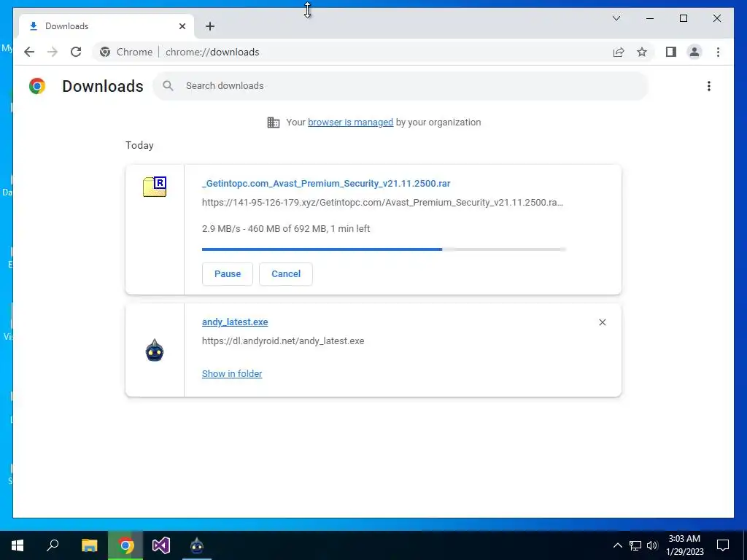Screen dimensions: 747x560
Task: Close the Downloads tab
Action: click(x=182, y=26)
